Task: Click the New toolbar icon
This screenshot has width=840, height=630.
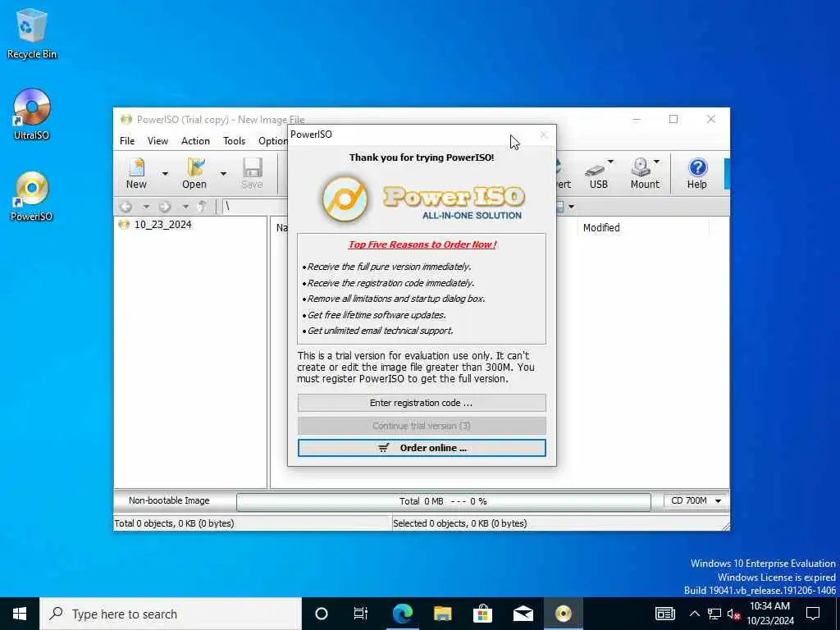Action: click(137, 174)
